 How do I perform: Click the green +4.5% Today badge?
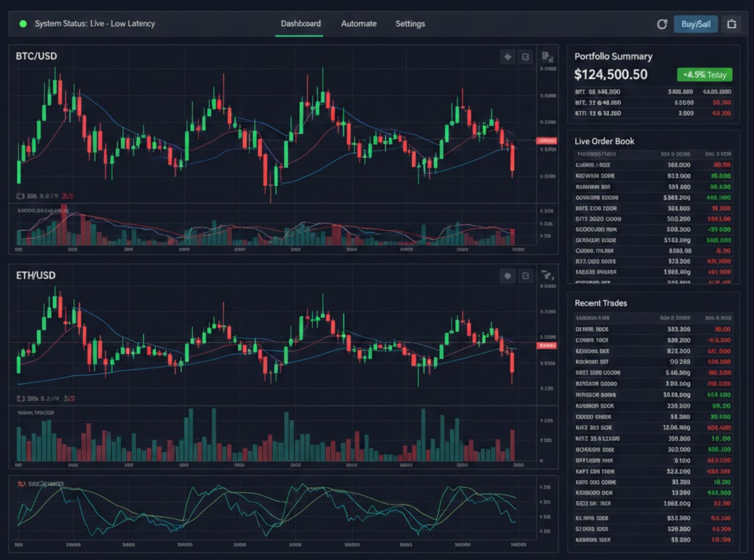click(704, 75)
